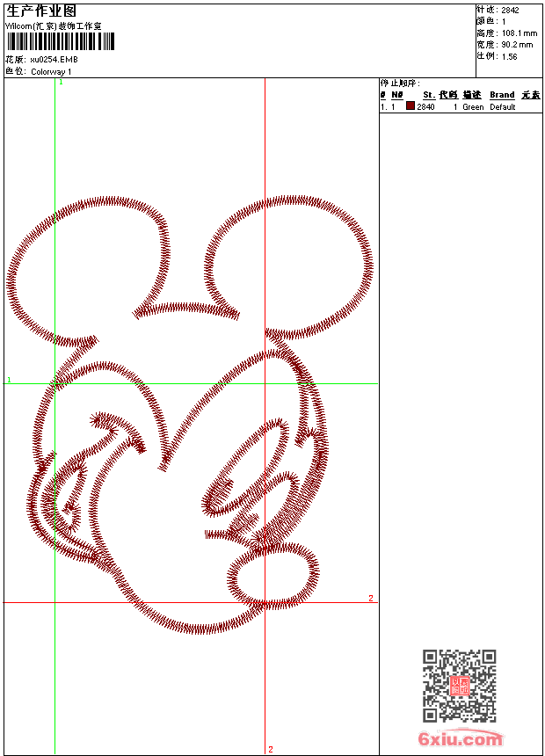The height and width of the screenshot is (756, 545).
Task: Click the Green description cell
Action: pos(473,106)
